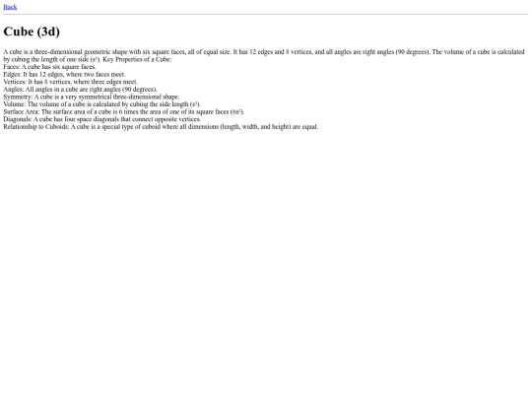Click the words 'length, width, and height'
This screenshot has width=532, height=399.
[x=255, y=126]
